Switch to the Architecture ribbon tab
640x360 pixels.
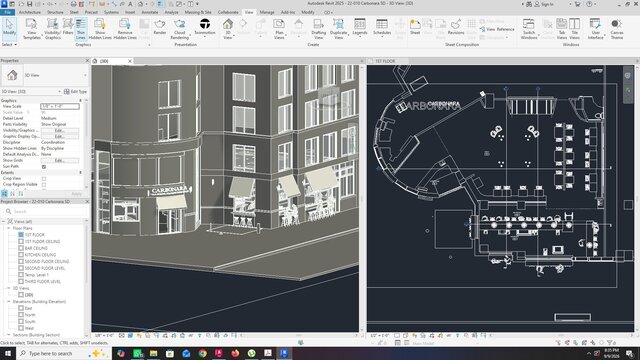[x=30, y=12]
